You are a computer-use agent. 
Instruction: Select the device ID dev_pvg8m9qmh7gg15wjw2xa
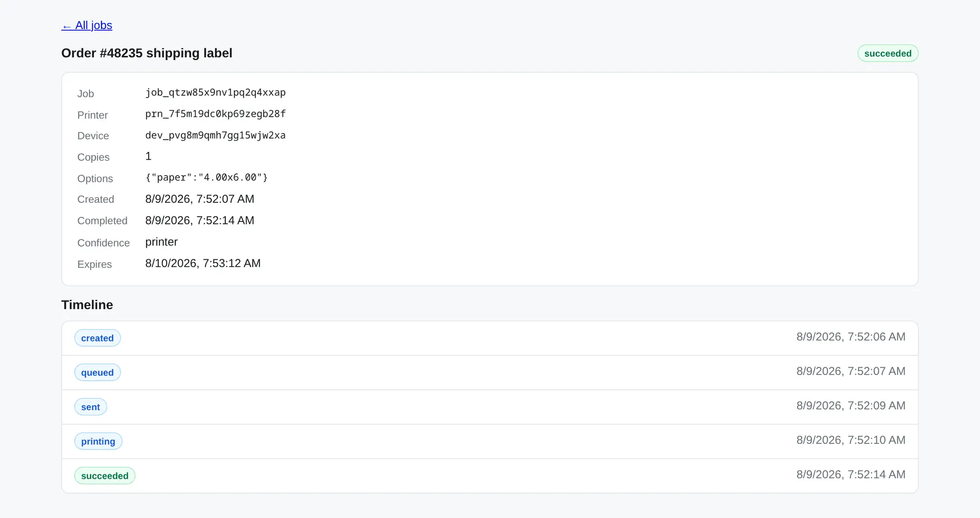pos(215,135)
